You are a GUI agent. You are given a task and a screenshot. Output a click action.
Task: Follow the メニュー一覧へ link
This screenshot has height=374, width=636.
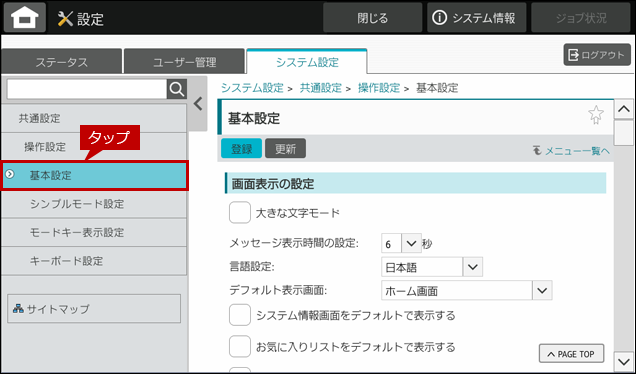[x=571, y=151]
